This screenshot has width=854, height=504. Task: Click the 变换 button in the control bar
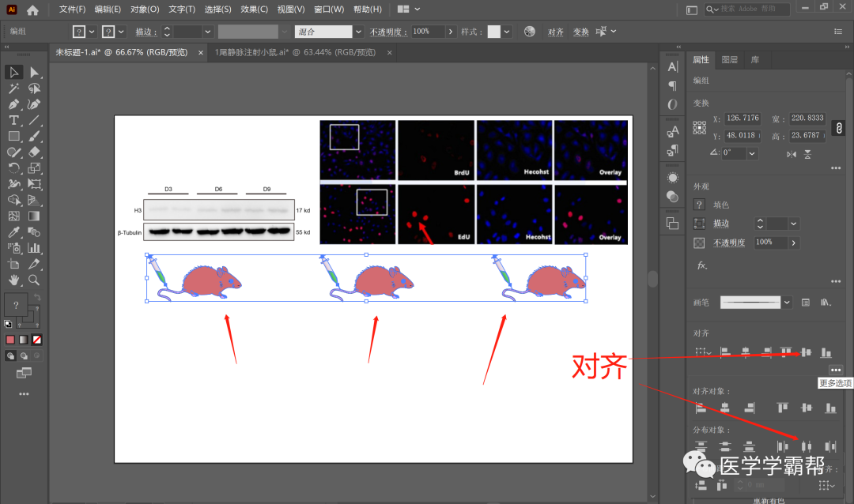point(581,32)
